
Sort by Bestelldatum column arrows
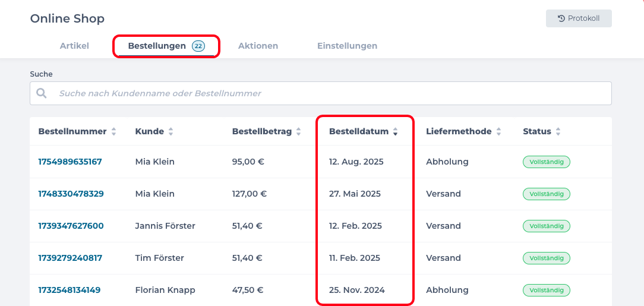(x=395, y=132)
